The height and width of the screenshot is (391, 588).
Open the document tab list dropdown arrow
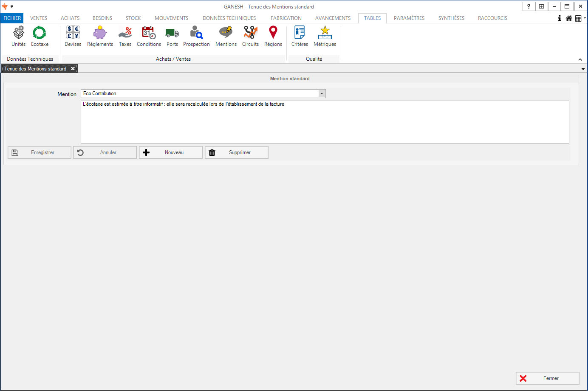coord(583,69)
